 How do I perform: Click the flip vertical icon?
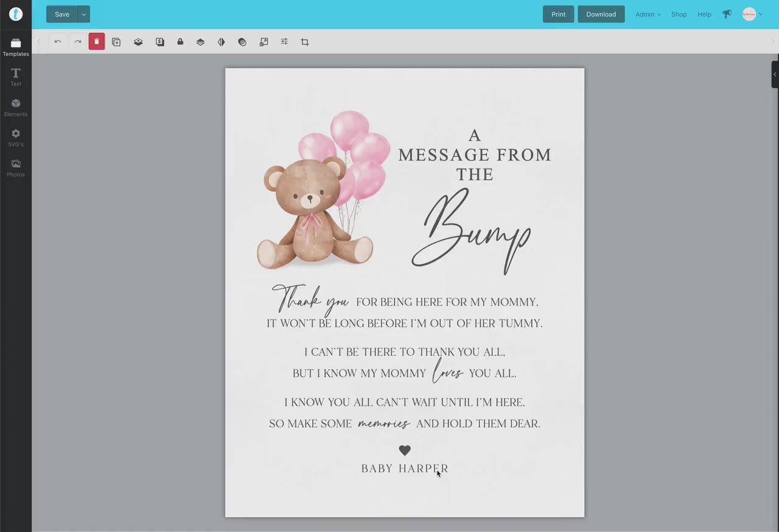click(200, 42)
